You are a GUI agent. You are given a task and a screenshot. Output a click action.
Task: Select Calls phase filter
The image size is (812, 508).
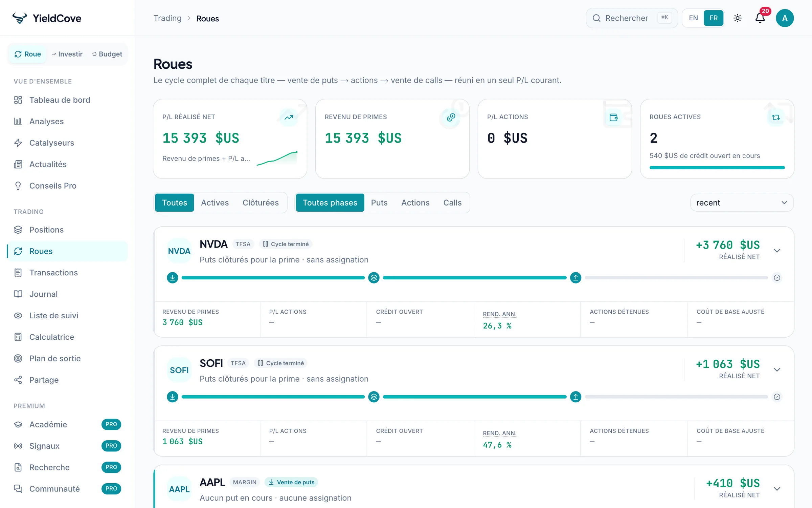click(x=452, y=203)
